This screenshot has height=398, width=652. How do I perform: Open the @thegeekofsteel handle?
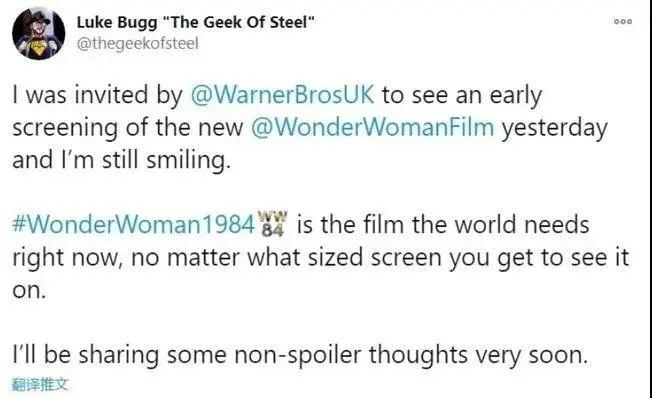pyautogui.click(x=138, y=44)
